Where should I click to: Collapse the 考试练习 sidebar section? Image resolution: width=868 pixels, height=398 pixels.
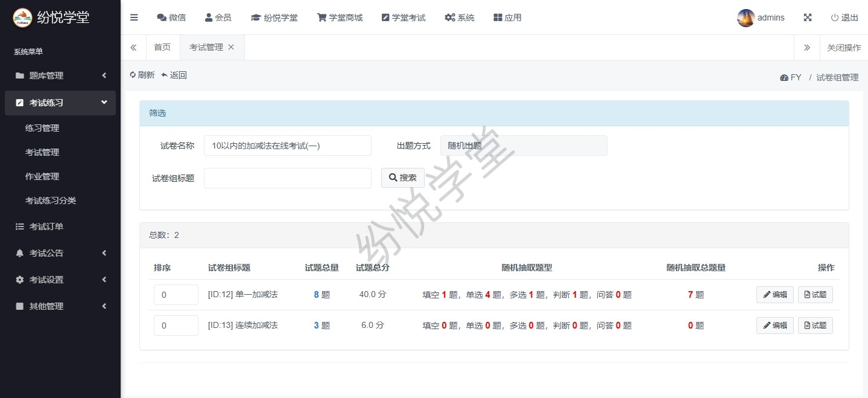click(60, 103)
